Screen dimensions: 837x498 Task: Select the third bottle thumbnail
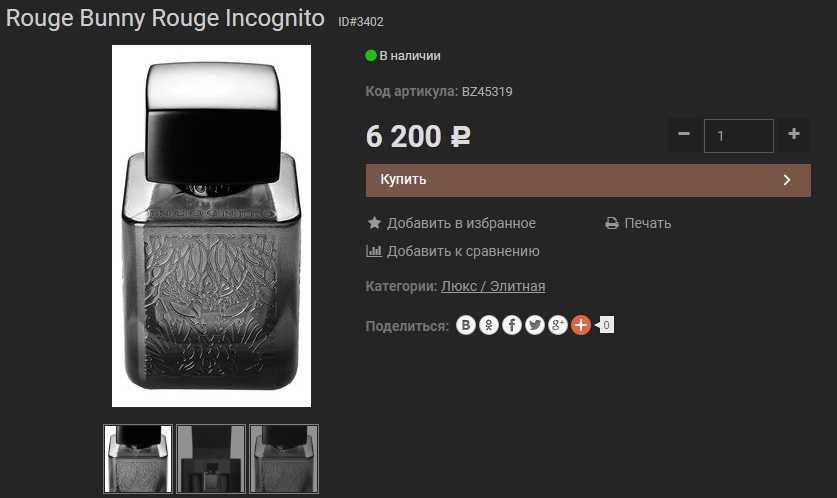[284, 459]
